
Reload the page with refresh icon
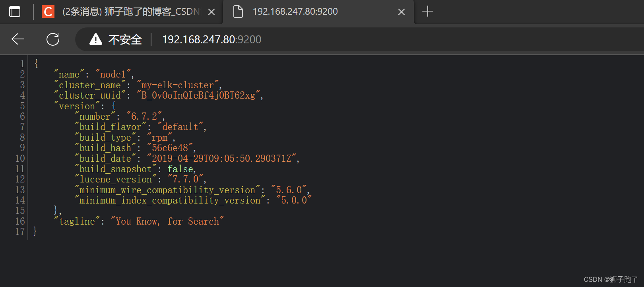(53, 39)
